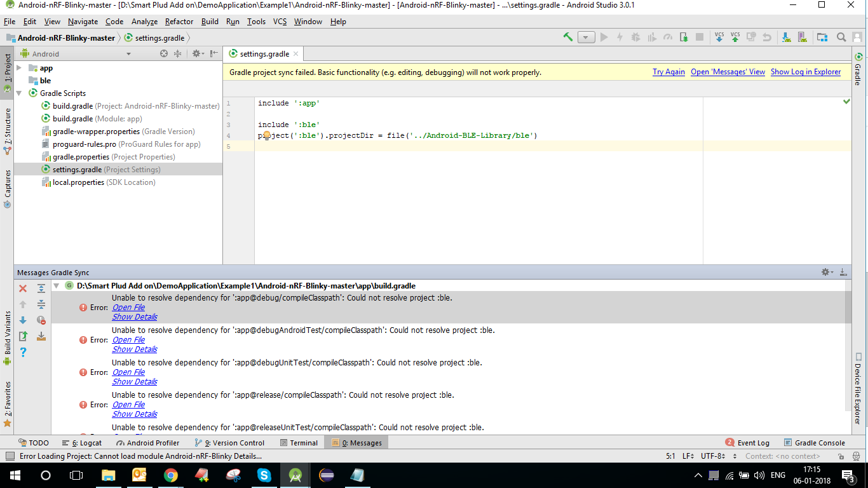Click the VCS Update Project icon
Viewport: 868px width, 488px height.
(x=719, y=37)
